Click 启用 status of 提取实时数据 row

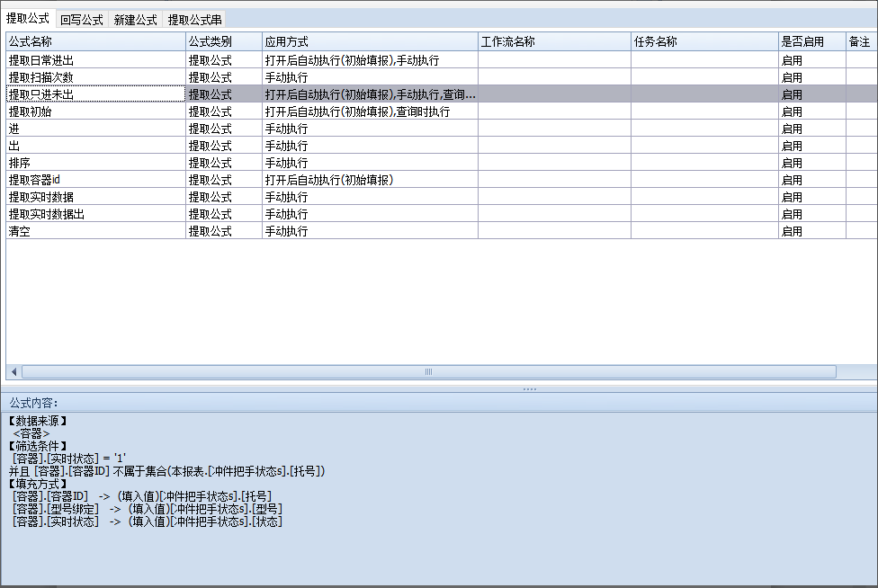click(x=792, y=197)
